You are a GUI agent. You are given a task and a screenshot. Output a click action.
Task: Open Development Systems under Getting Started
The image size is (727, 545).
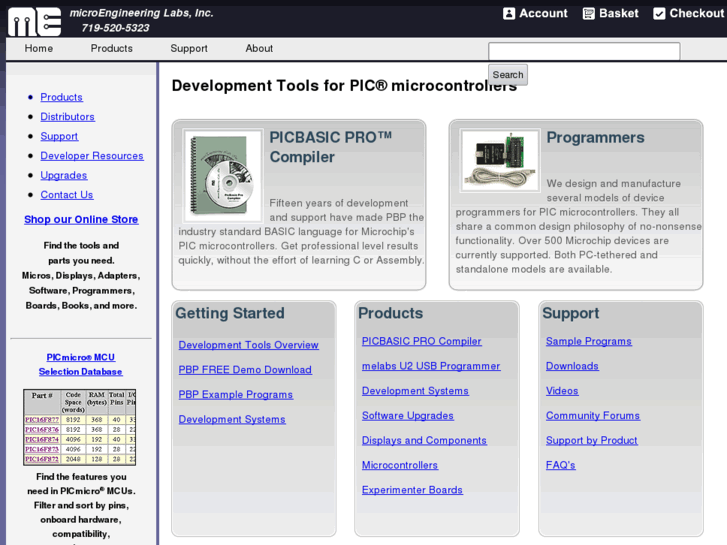point(232,419)
